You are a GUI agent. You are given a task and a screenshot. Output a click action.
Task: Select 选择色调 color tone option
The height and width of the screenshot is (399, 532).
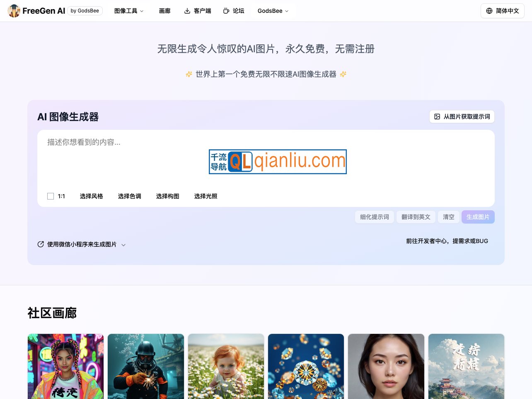(x=129, y=196)
